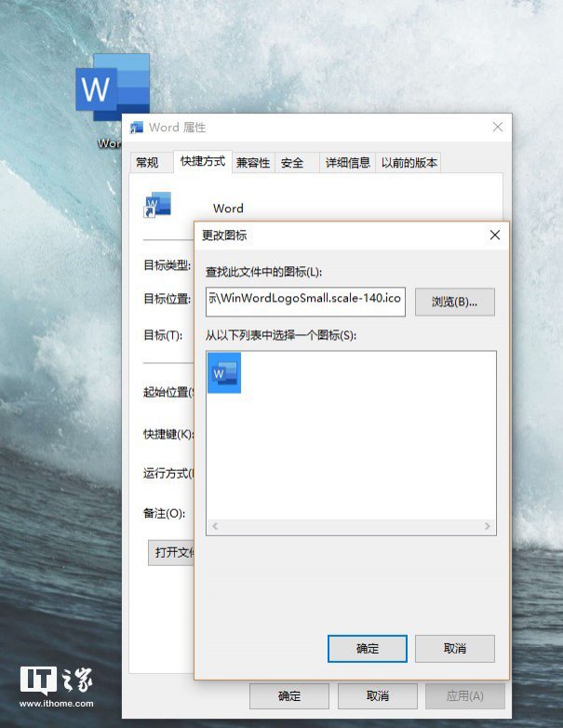Click the icon file path input field
The image size is (563, 728).
tap(305, 302)
